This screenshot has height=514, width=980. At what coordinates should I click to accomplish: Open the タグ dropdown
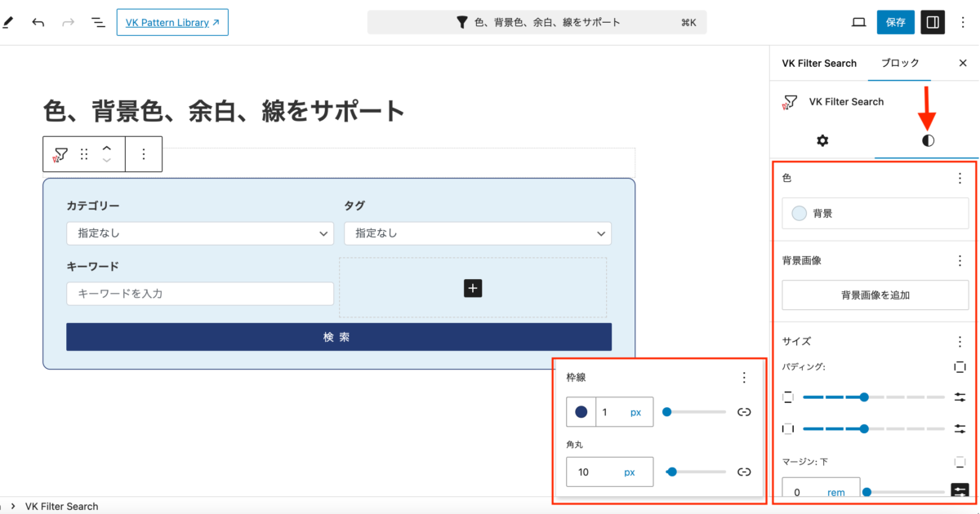[x=477, y=233]
